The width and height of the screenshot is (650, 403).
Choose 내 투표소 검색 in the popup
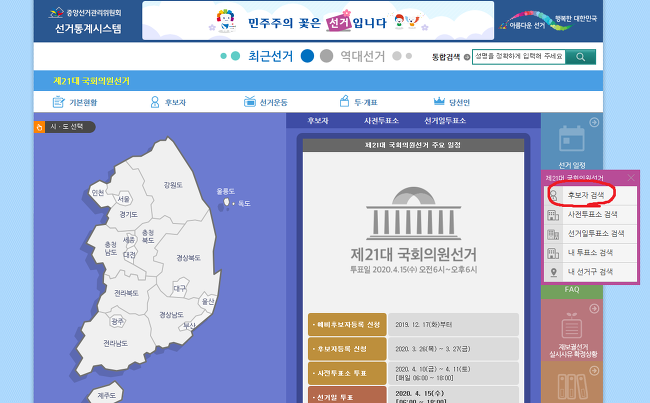click(x=590, y=253)
